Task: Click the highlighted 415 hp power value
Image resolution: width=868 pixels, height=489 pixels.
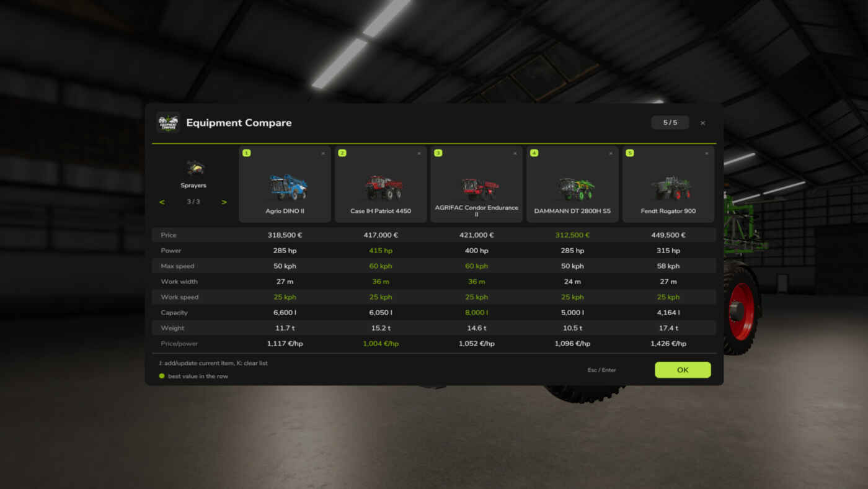Action: coord(381,251)
